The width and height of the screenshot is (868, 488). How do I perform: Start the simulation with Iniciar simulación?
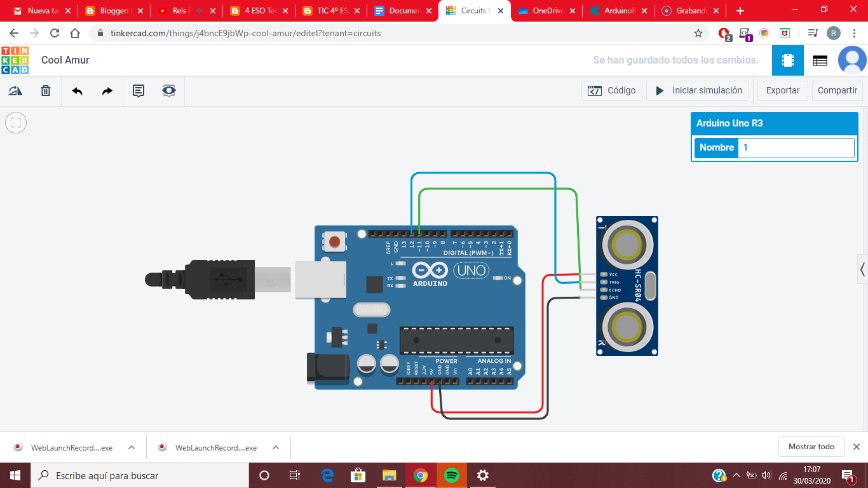pos(698,90)
